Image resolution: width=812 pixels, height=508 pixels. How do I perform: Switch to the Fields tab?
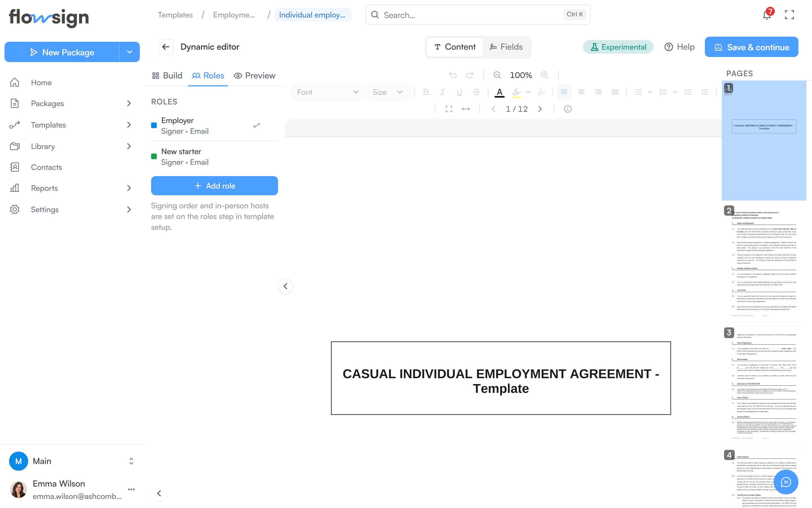[x=506, y=47]
